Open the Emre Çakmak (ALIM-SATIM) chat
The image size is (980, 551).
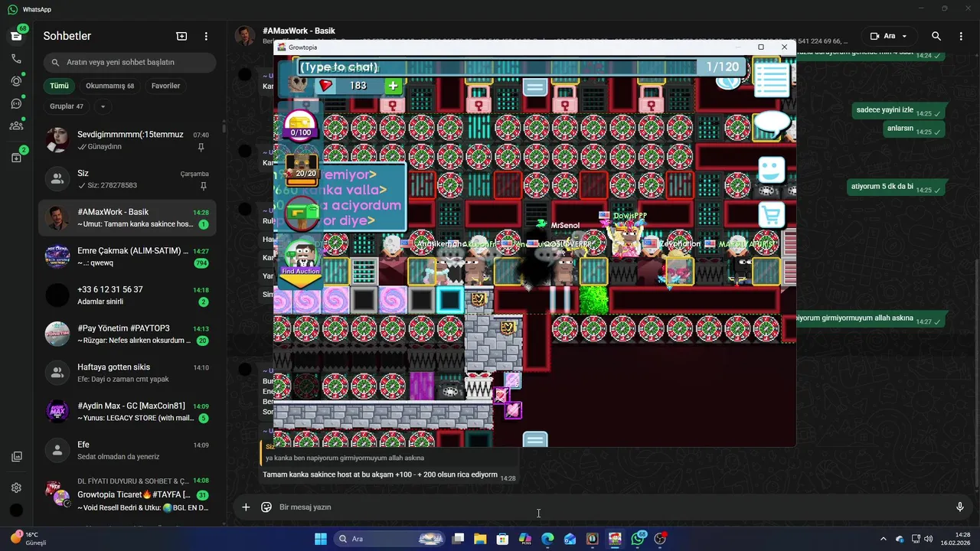127,256
